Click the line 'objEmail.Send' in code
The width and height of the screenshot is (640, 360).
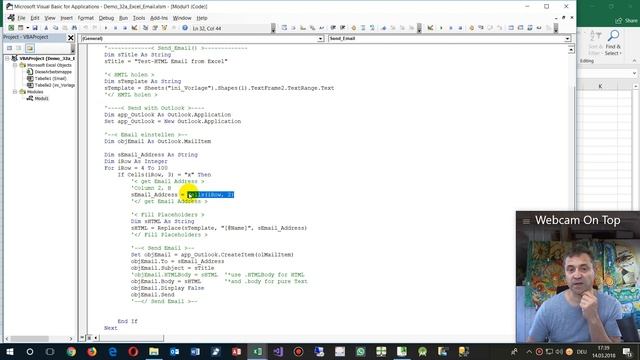(153, 295)
